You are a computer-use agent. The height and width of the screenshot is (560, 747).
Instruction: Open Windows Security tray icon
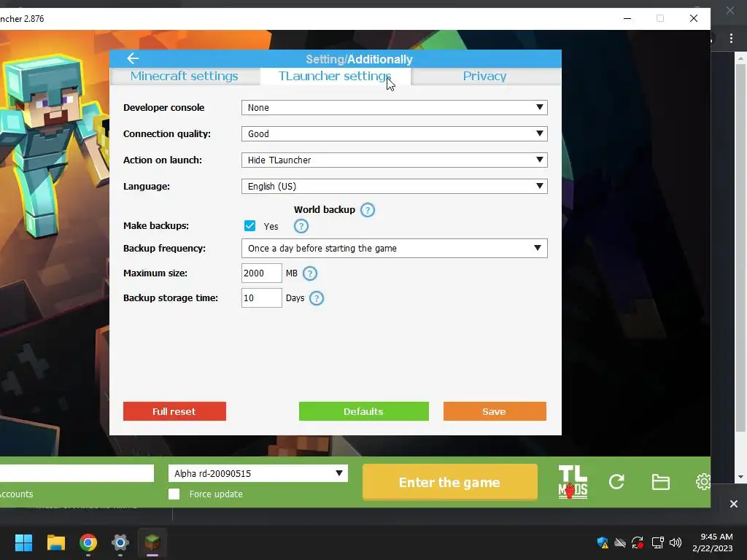(x=603, y=542)
